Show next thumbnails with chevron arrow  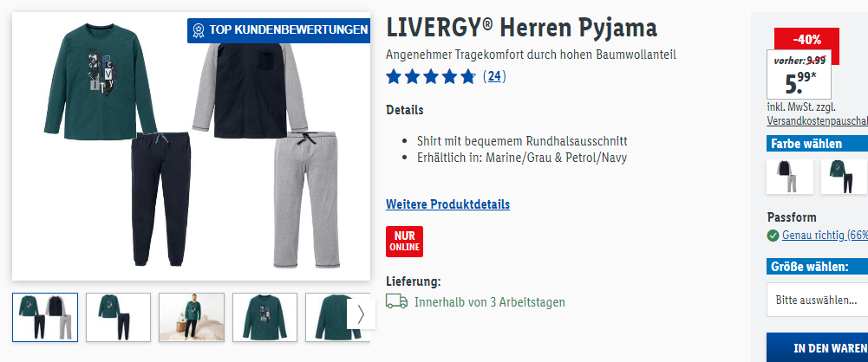click(361, 314)
